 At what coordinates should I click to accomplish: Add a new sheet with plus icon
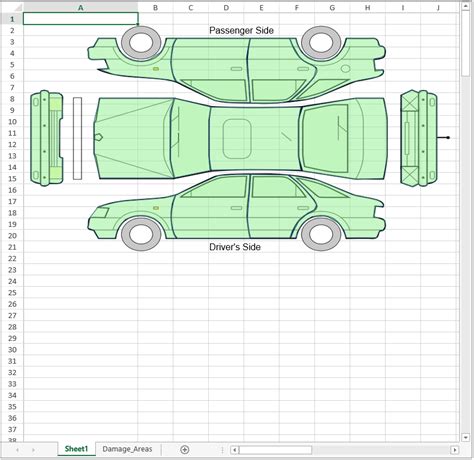click(185, 449)
